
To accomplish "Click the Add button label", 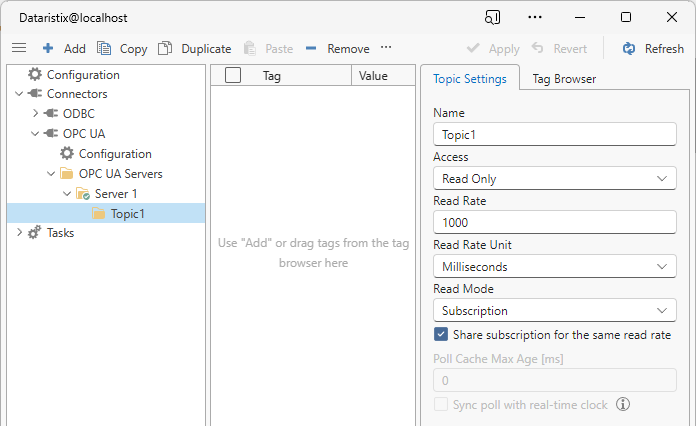I will (75, 48).
